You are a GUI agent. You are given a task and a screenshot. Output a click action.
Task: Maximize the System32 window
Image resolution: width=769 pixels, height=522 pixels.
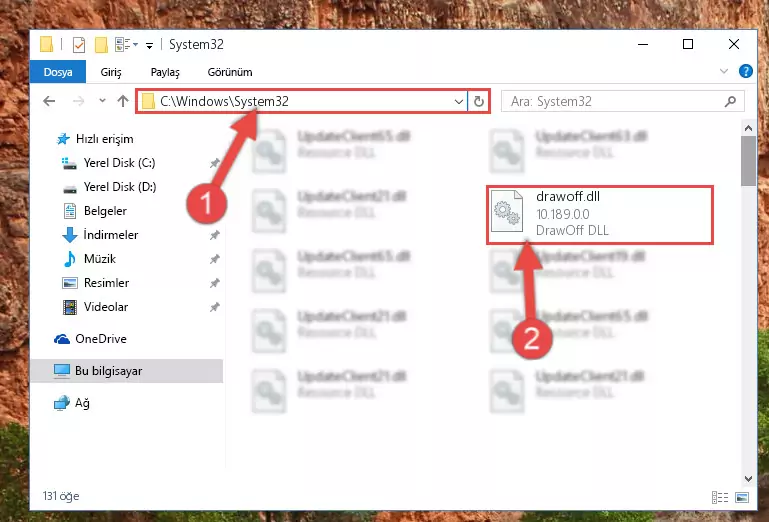(x=688, y=44)
